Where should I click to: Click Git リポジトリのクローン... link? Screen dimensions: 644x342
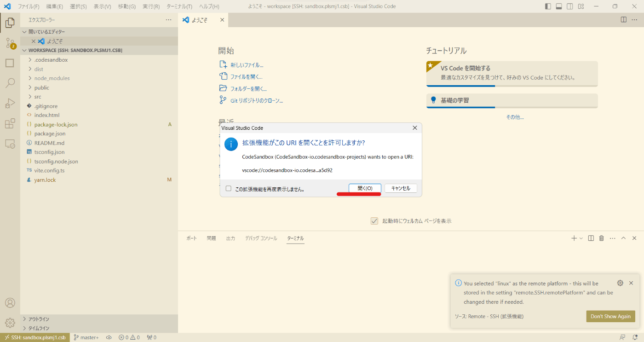(257, 101)
